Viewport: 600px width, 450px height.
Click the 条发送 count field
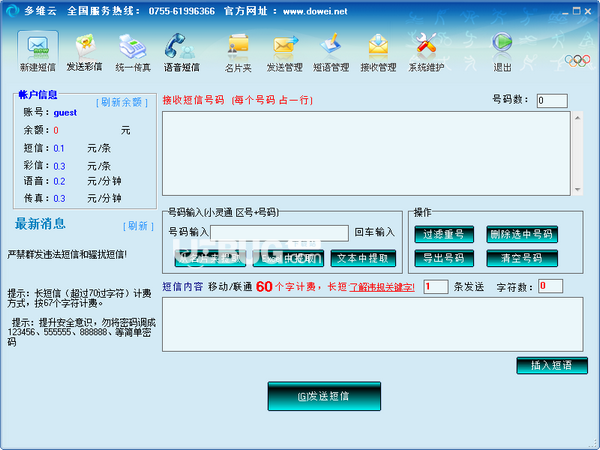(x=435, y=287)
